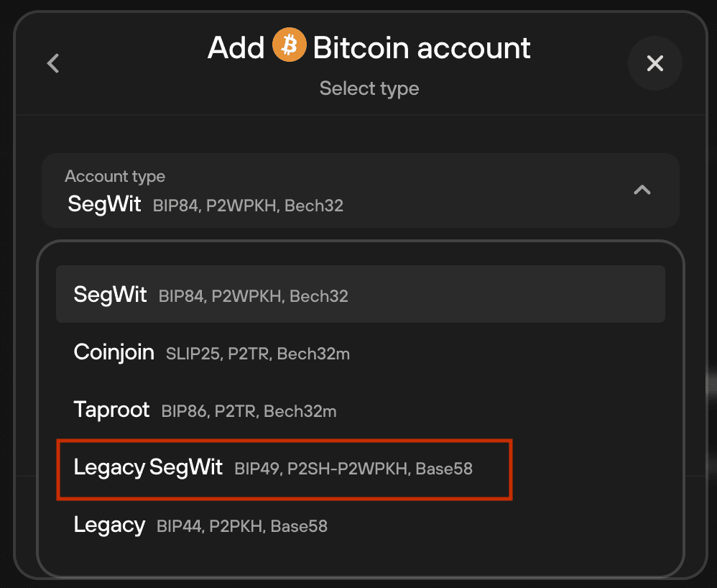Open the Account type dropdown field
Screen dimensions: 717x588
[361, 190]
